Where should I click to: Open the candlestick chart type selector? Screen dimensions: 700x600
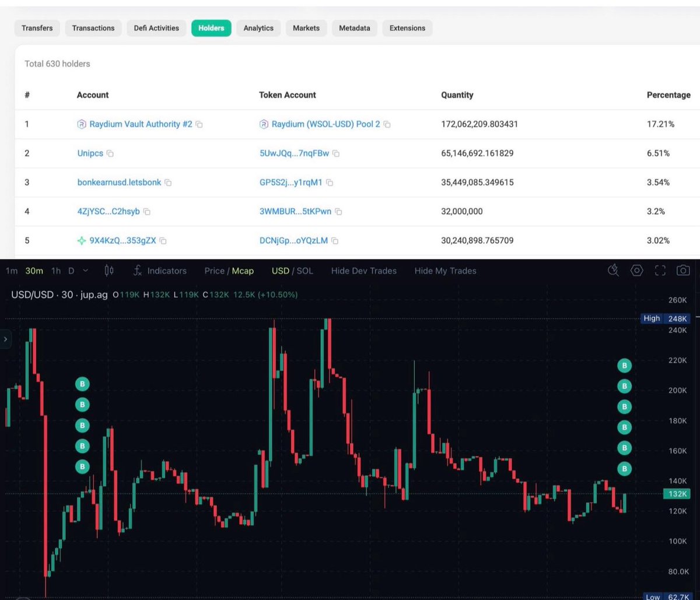pyautogui.click(x=109, y=271)
